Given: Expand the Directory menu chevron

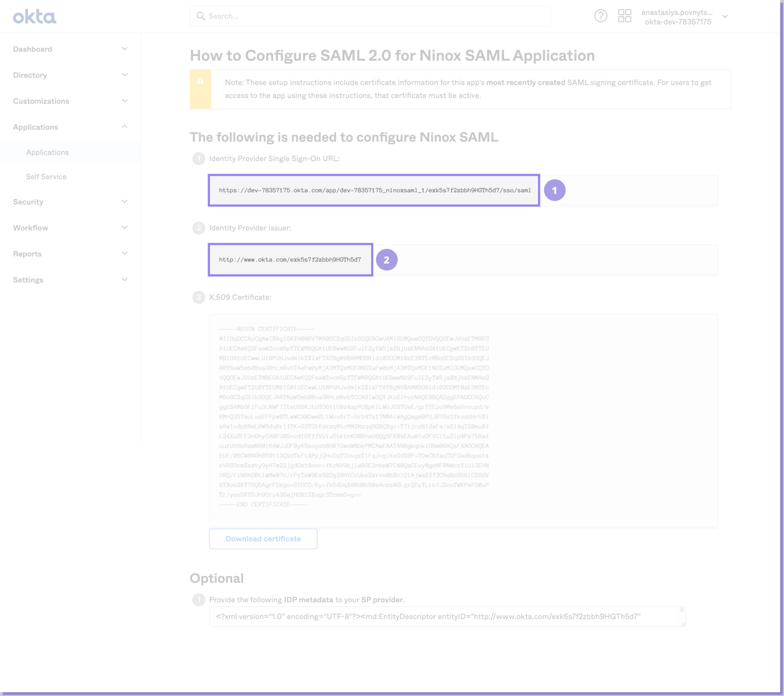Looking at the screenshot, I should click(124, 75).
